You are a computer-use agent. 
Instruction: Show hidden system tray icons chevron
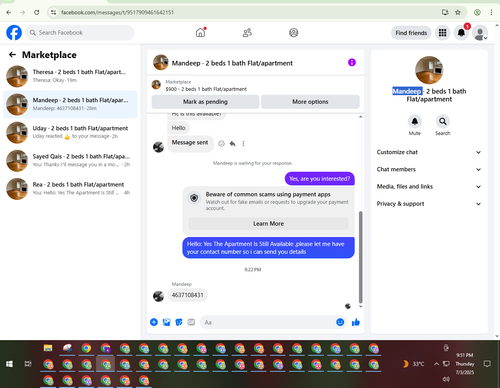(436, 364)
